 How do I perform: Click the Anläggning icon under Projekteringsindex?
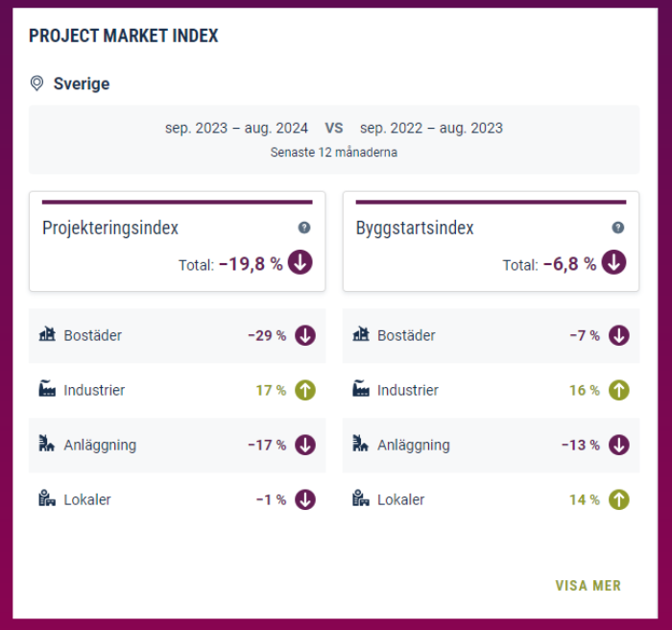[47, 443]
